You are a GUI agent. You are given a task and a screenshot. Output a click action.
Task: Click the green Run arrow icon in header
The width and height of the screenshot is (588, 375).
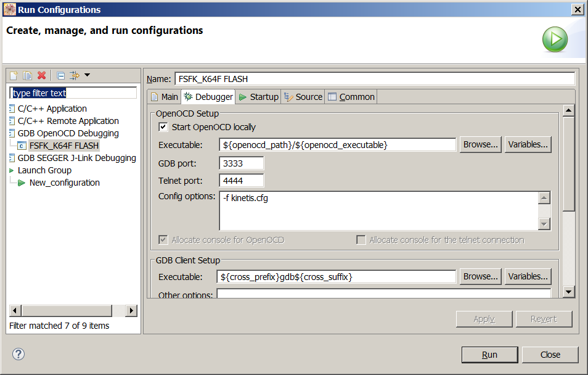tap(555, 39)
